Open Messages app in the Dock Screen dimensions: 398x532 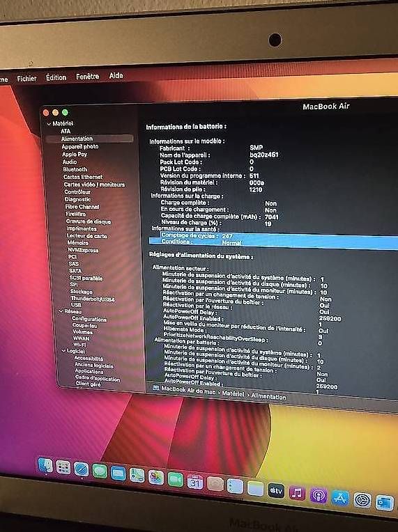pyautogui.click(x=100, y=471)
